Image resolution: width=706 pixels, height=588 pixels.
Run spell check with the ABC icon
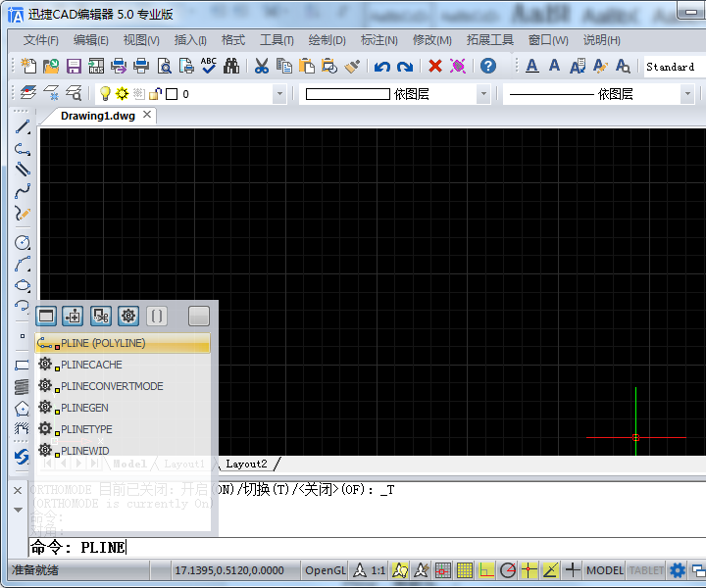click(209, 66)
